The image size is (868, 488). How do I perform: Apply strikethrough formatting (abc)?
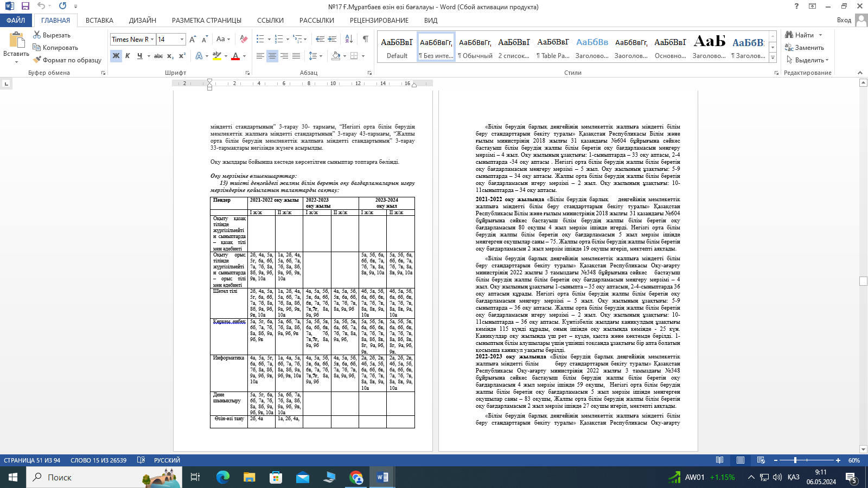[x=158, y=56]
